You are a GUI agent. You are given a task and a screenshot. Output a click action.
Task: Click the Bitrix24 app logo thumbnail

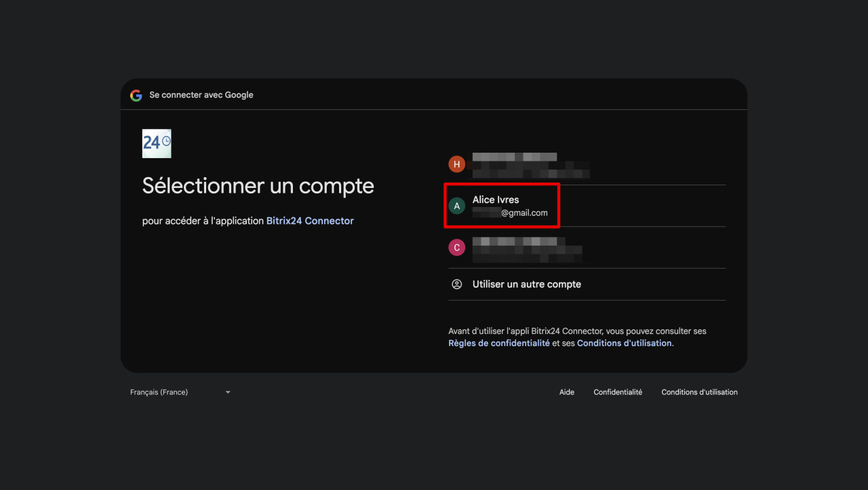coord(157,143)
